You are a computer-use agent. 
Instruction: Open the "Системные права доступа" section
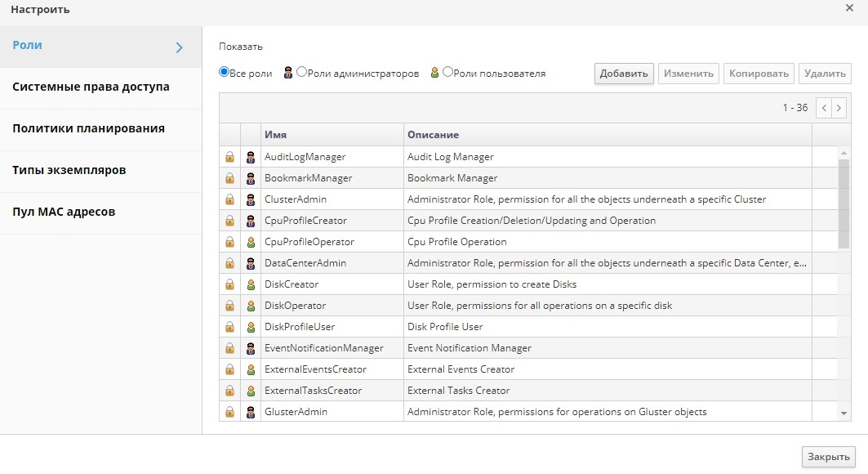point(91,87)
